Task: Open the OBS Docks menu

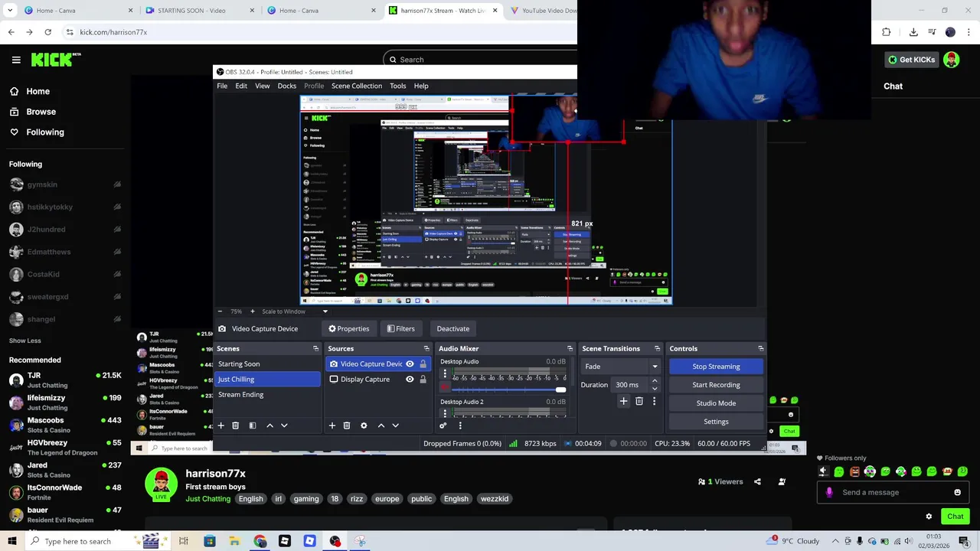Action: coord(287,86)
